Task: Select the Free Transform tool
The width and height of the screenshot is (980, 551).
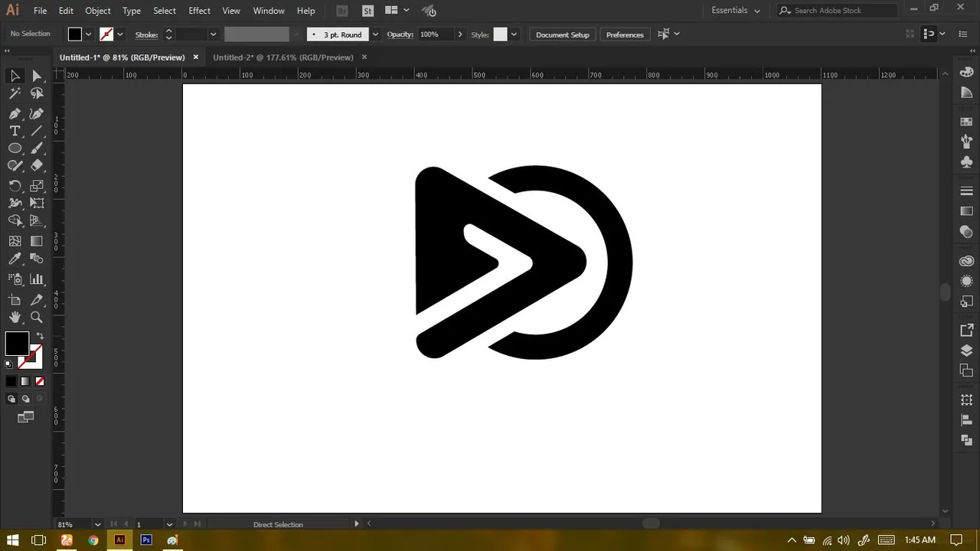Action: coord(37,203)
